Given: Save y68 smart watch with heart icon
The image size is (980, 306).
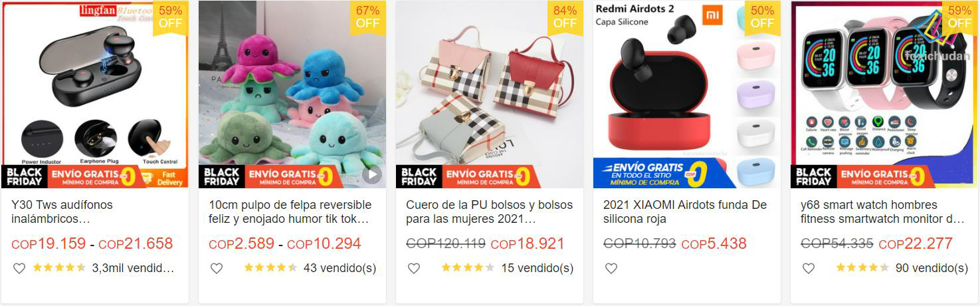Looking at the screenshot, I should 808,268.
